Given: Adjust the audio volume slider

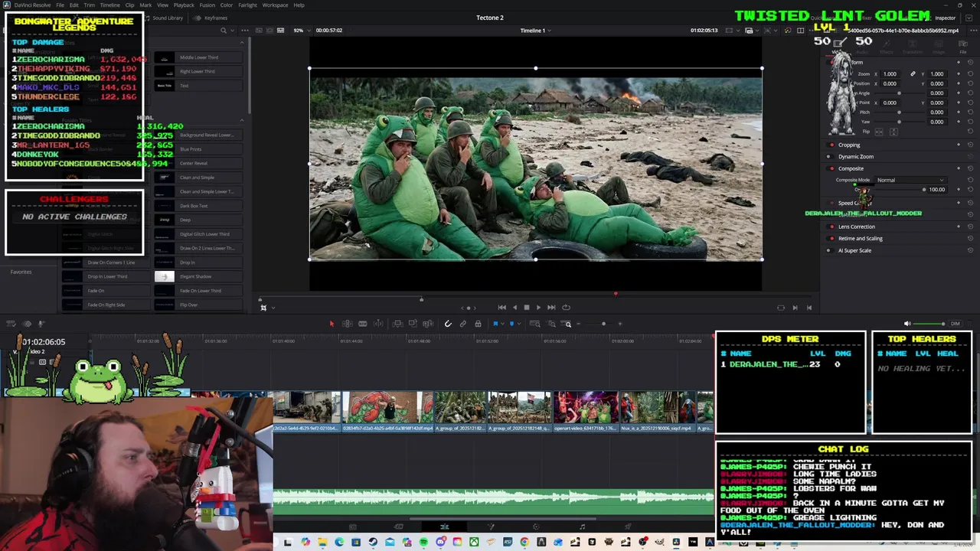Looking at the screenshot, I should [x=929, y=324].
